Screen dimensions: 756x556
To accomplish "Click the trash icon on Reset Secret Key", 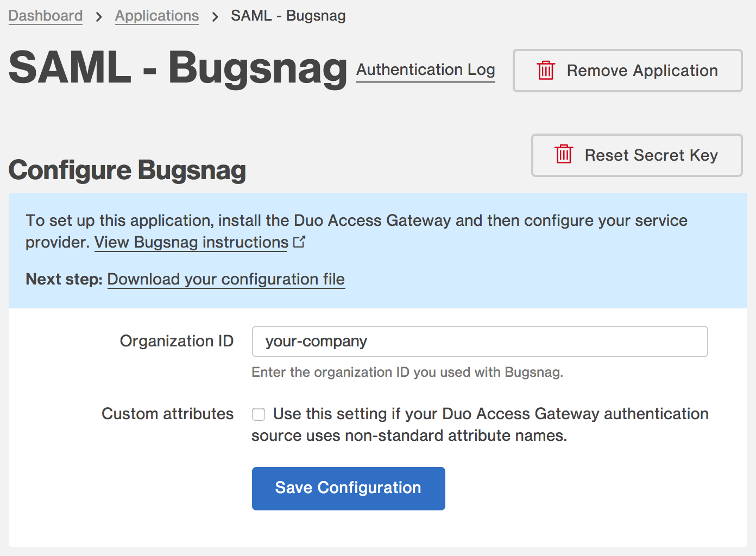I will (563, 155).
